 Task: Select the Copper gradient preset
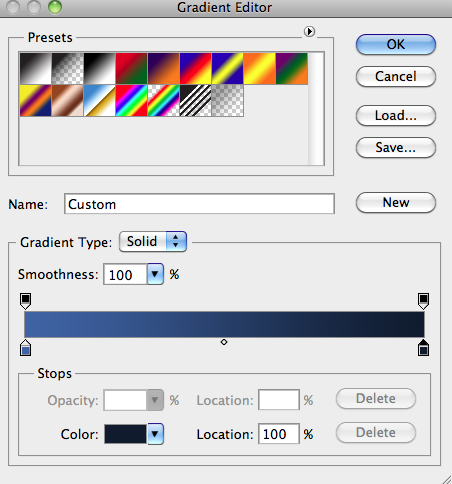click(68, 100)
